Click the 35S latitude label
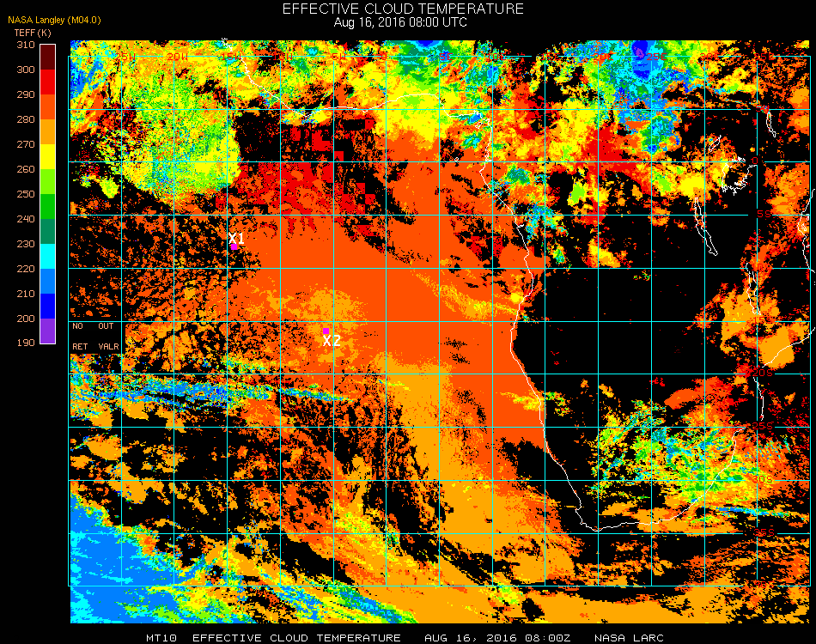 [x=764, y=532]
